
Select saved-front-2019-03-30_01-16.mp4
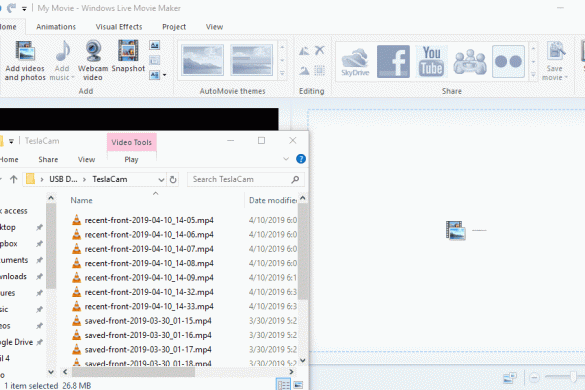click(x=148, y=335)
